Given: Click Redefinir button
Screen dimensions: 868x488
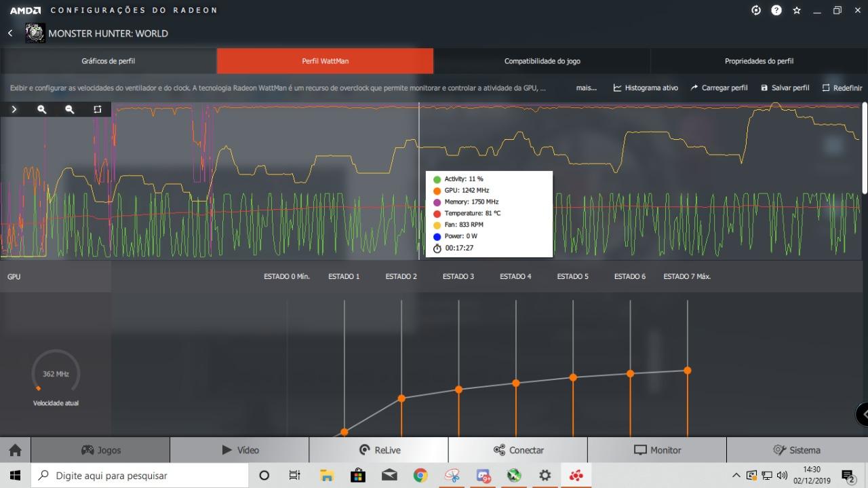Looking at the screenshot, I should pos(842,88).
